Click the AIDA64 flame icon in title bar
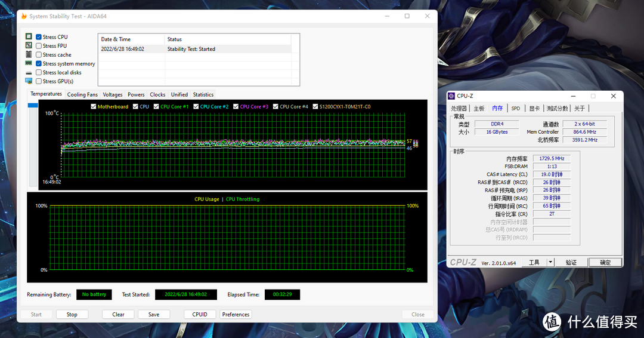Screen dimensions: 644x338 click(24, 16)
